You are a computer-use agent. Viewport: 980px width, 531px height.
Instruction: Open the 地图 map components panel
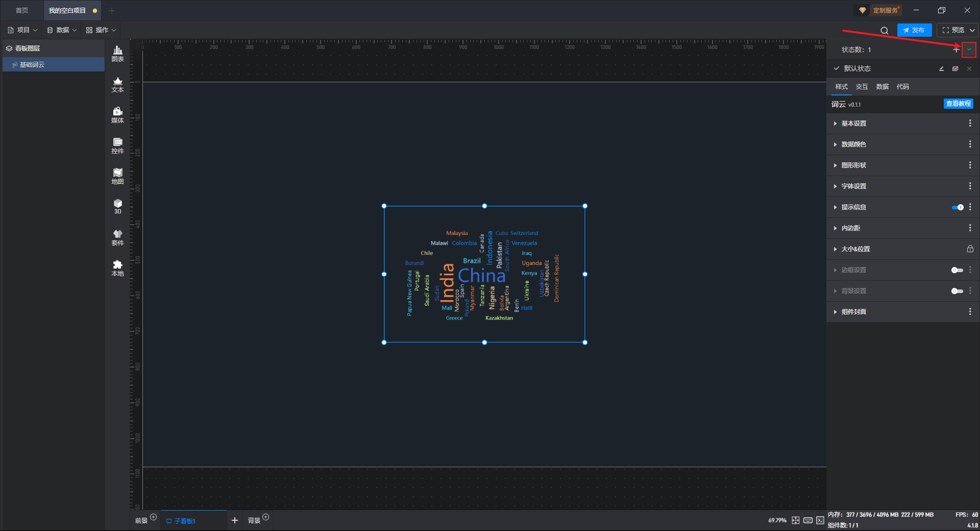coord(117,176)
